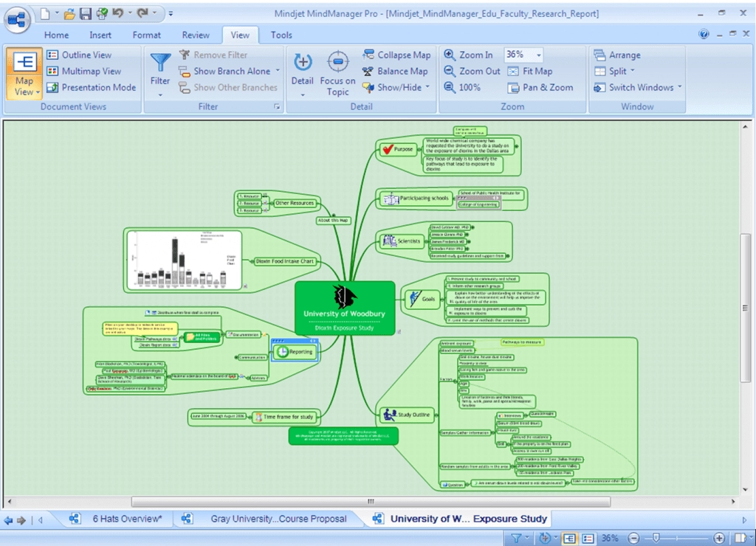Open the status bar detail level dropdown
756x546 pixels.
point(556,538)
